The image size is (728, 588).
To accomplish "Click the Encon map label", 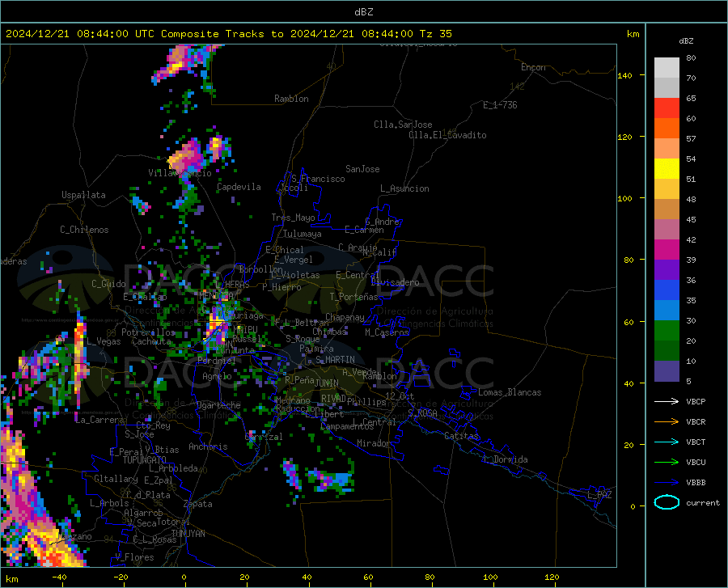I will tap(533, 67).
